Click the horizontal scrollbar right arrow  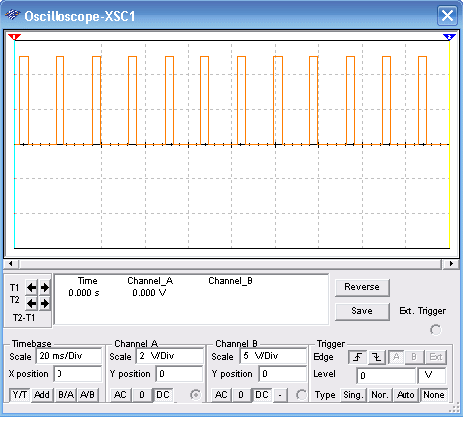click(451, 264)
